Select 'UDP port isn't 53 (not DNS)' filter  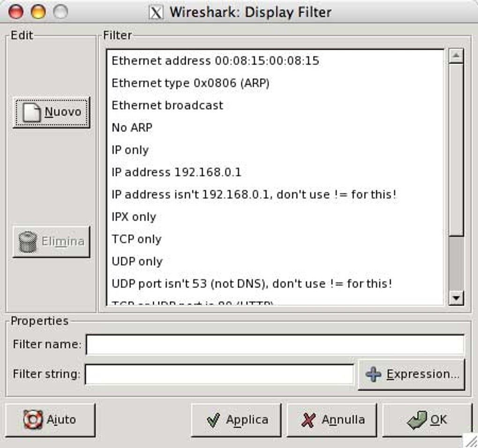pos(275,284)
